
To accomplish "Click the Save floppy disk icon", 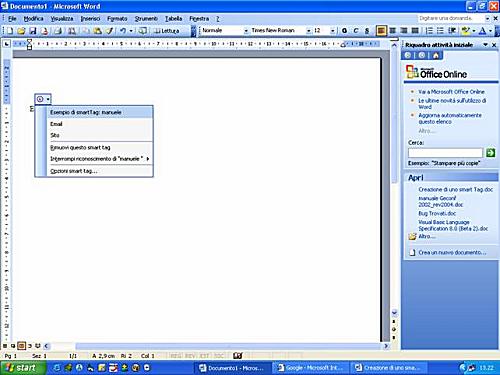I will (33, 31).
